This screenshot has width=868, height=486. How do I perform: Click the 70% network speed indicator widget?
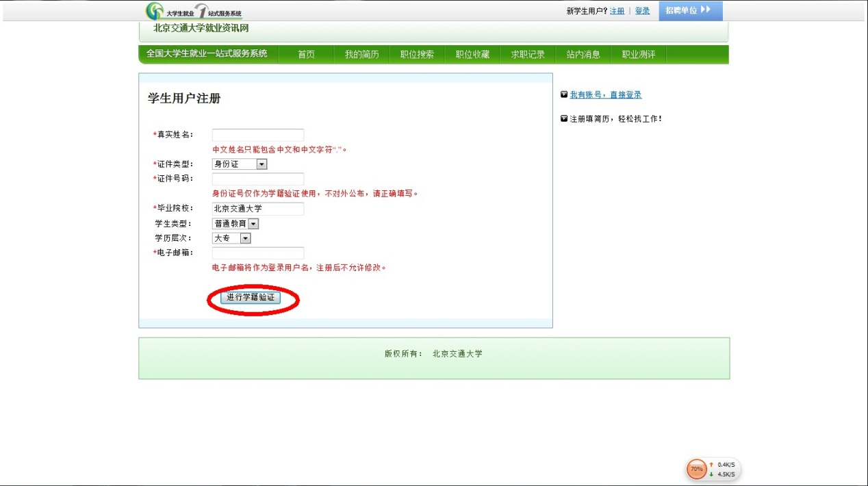697,470
